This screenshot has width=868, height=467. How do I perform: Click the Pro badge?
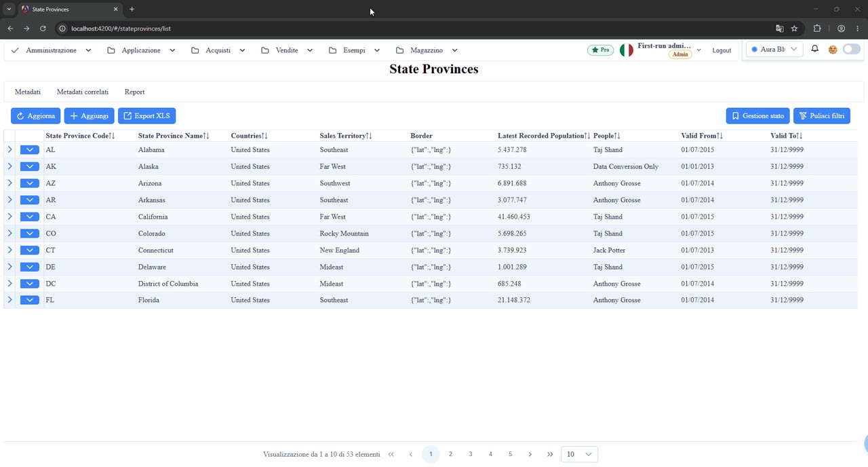point(601,50)
